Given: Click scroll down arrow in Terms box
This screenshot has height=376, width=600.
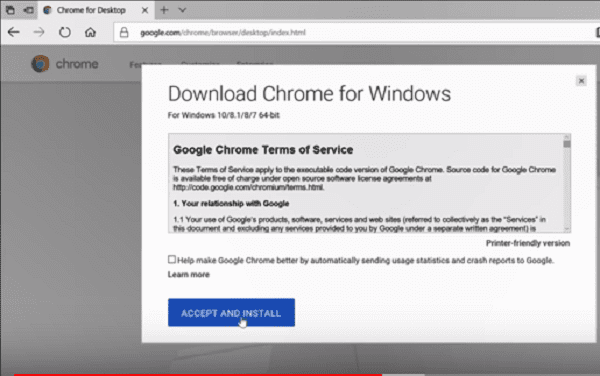Looking at the screenshot, I should pyautogui.click(x=567, y=228).
